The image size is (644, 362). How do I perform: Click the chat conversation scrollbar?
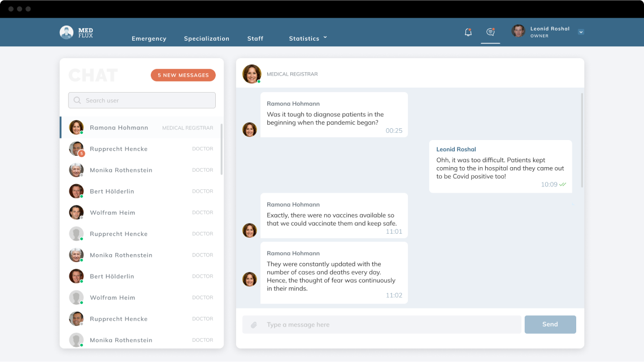[582, 140]
